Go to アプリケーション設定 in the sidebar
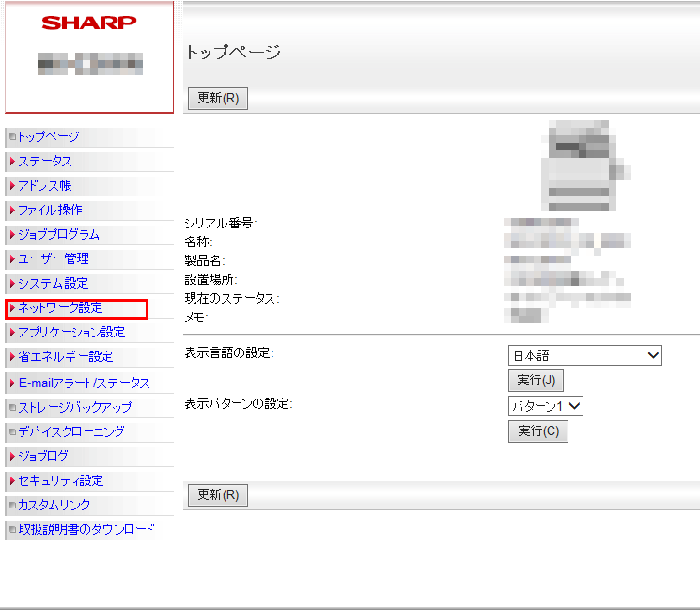 coord(71,332)
